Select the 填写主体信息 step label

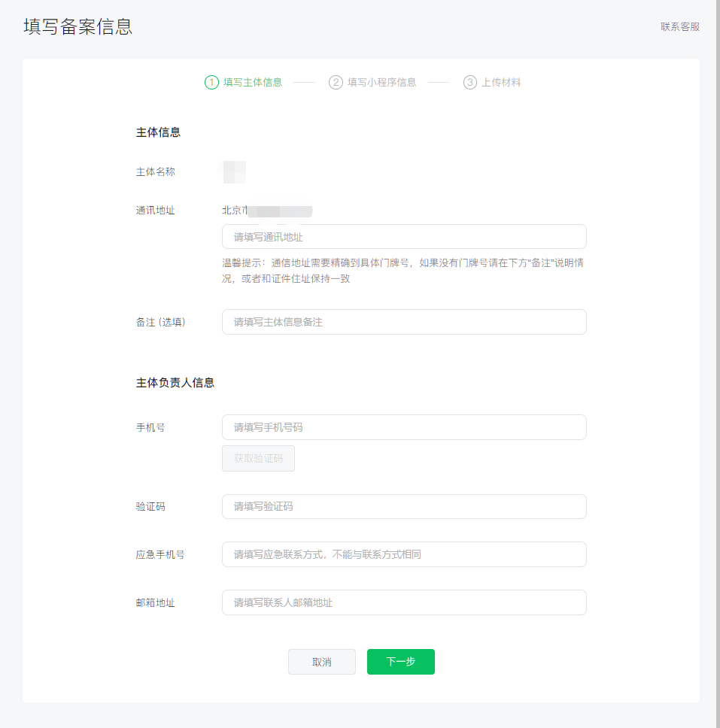click(253, 83)
